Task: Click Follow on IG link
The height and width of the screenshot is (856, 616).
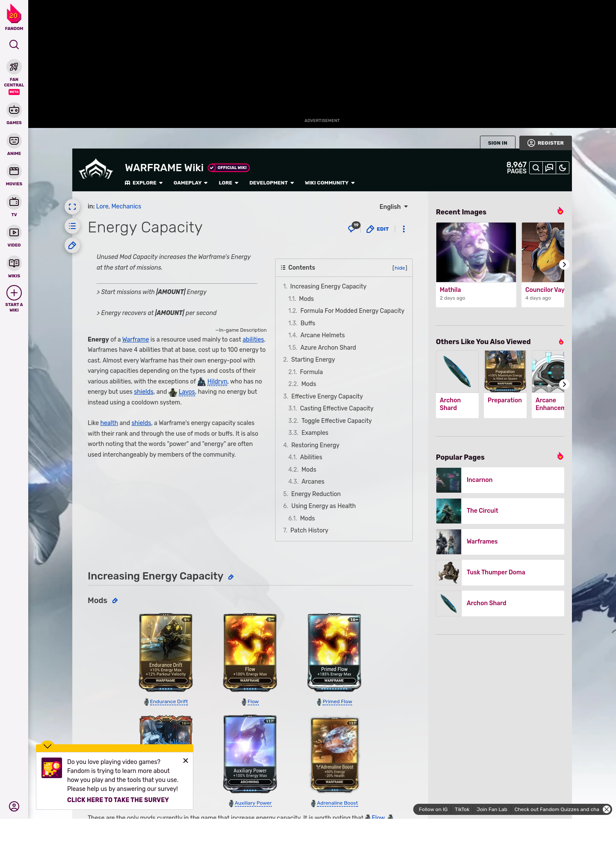Action: (433, 809)
